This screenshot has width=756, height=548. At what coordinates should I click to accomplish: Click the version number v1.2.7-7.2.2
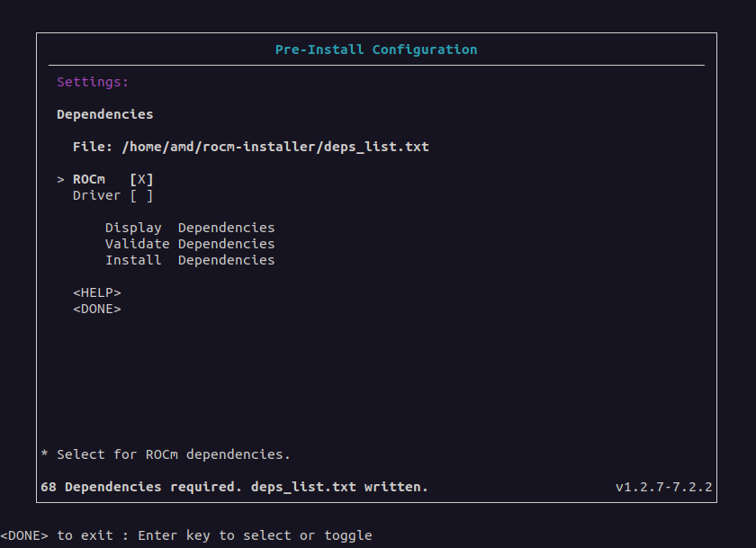pyautogui.click(x=663, y=487)
